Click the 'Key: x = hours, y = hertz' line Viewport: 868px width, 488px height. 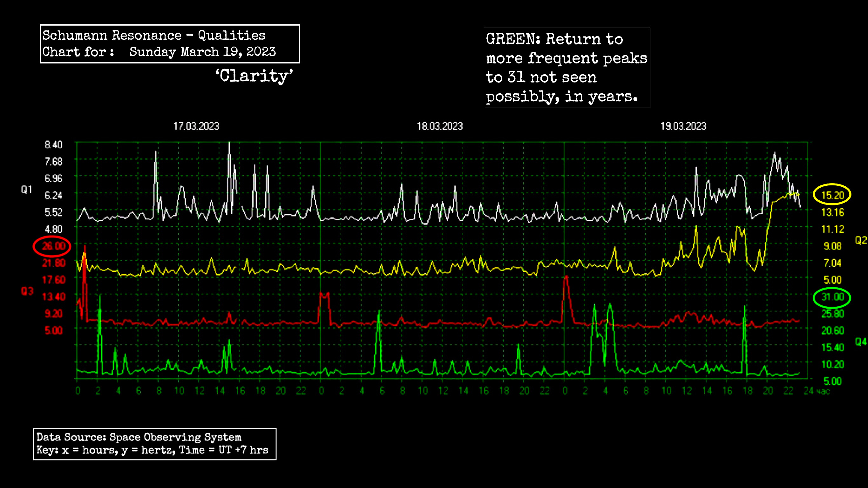(105, 450)
